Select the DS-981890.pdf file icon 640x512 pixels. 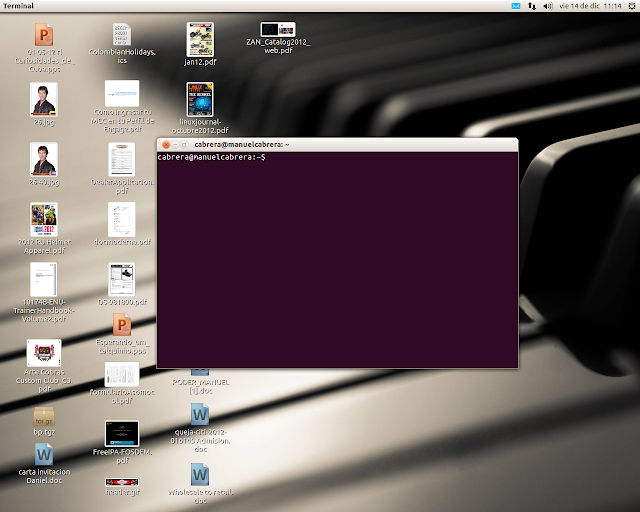(122, 280)
